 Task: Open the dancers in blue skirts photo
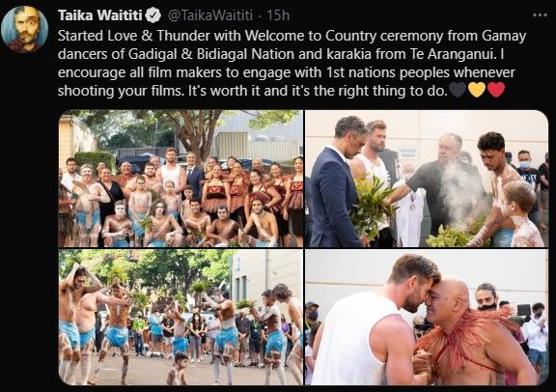[x=181, y=317]
